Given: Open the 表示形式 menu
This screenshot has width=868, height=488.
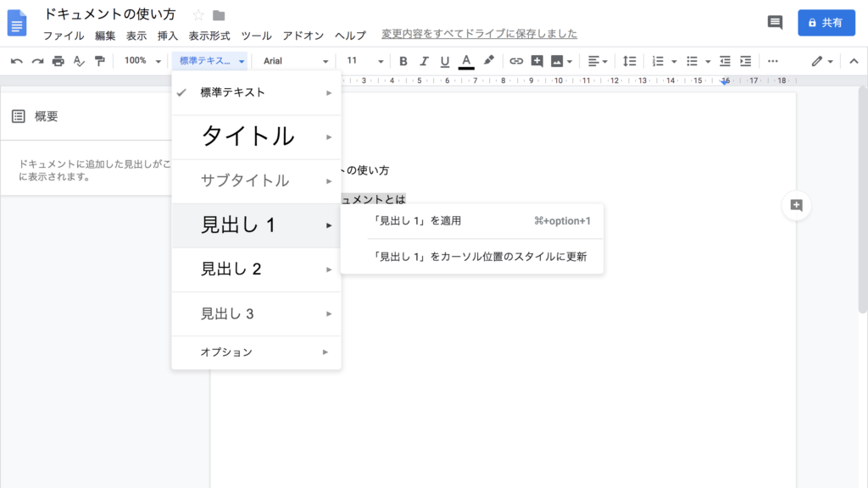Looking at the screenshot, I should click(209, 36).
